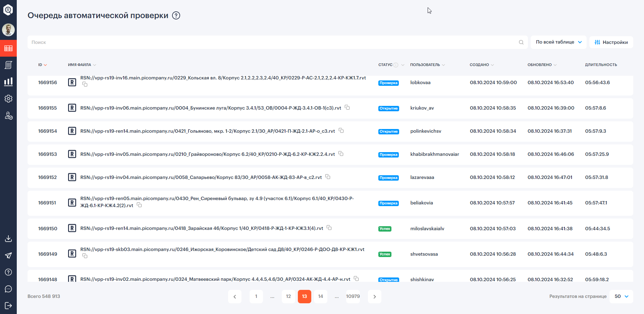Click the logout icon in the sidebar

point(8,306)
